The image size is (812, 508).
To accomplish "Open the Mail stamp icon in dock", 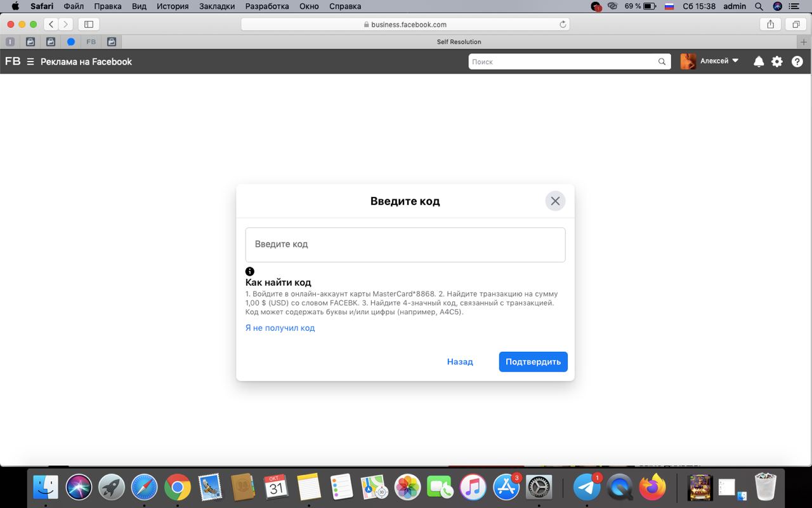I will 210,488.
